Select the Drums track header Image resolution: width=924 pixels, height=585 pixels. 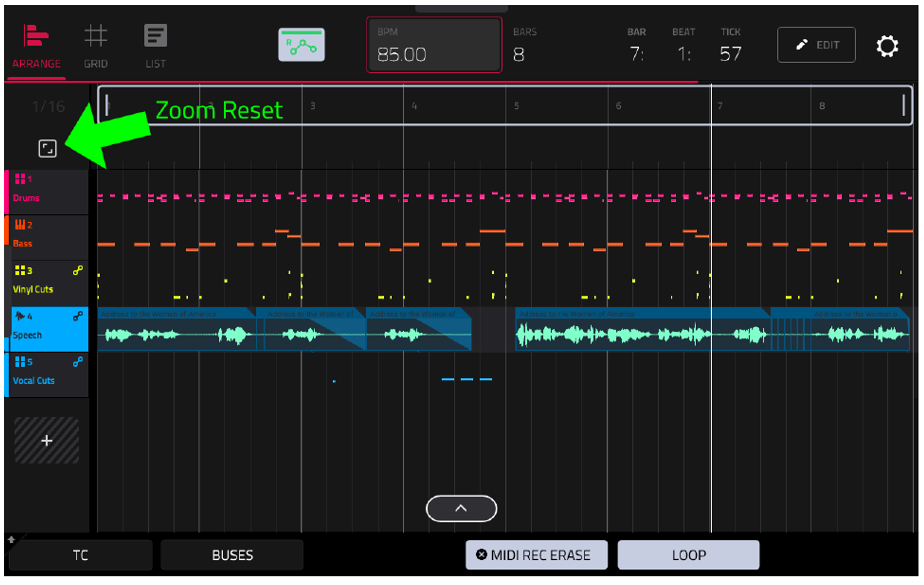click(47, 192)
